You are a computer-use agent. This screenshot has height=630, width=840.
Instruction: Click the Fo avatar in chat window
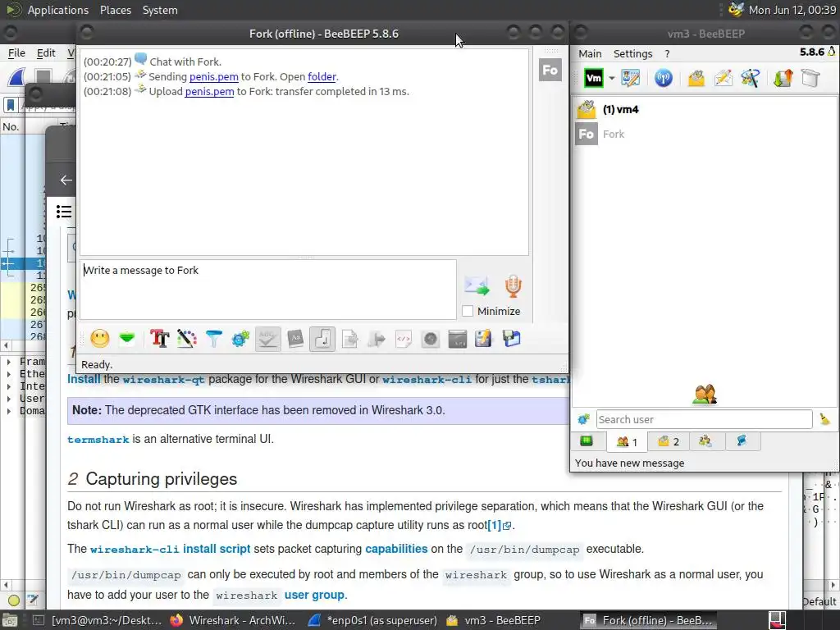point(550,71)
